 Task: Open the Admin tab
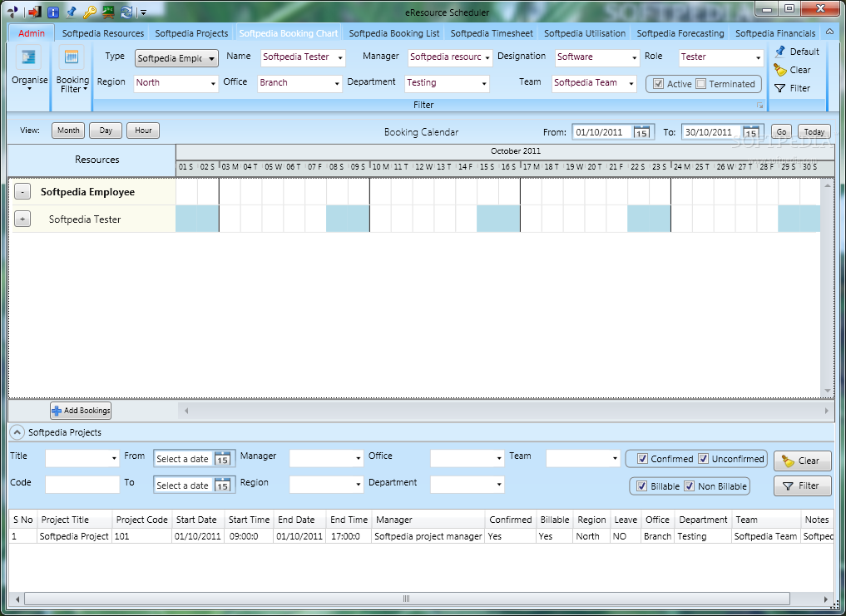[32, 33]
